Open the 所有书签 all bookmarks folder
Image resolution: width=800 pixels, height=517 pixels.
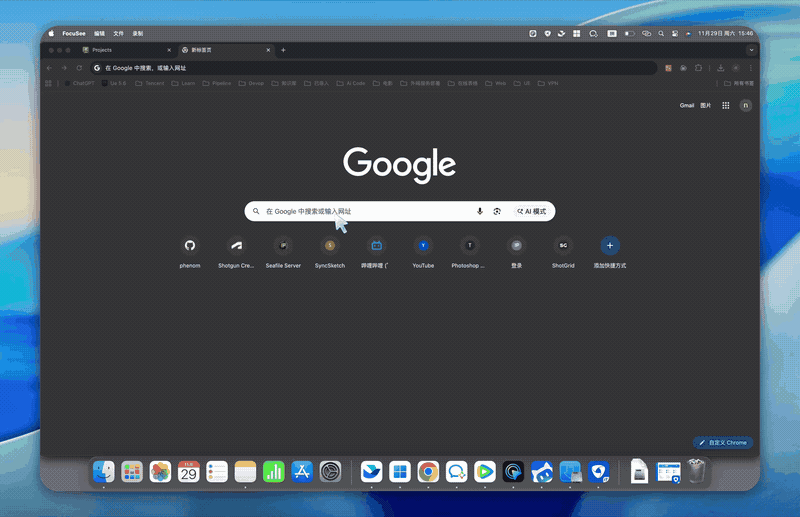pos(738,83)
